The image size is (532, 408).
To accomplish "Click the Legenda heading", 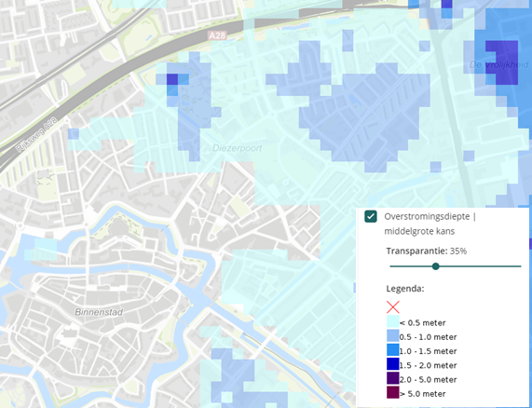I will tap(405, 289).
